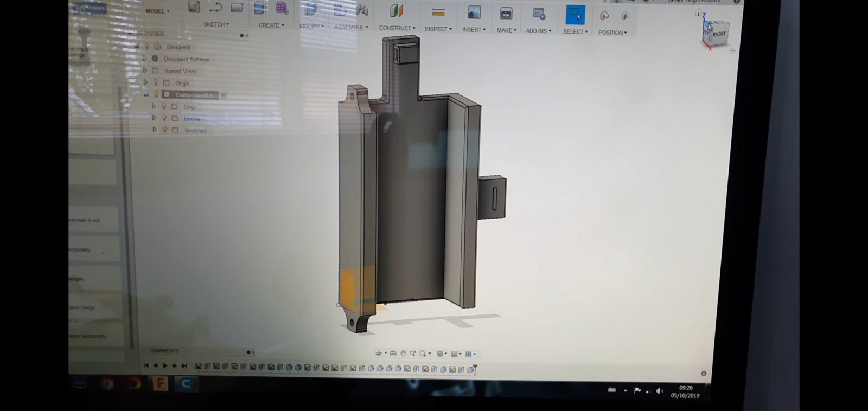Click the timeline end-of-history marker
The image size is (868, 411).
(475, 369)
